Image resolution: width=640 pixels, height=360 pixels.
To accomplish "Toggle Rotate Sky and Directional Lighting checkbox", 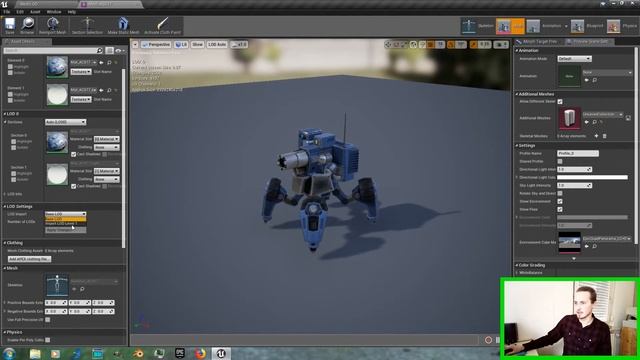I will click(560, 193).
